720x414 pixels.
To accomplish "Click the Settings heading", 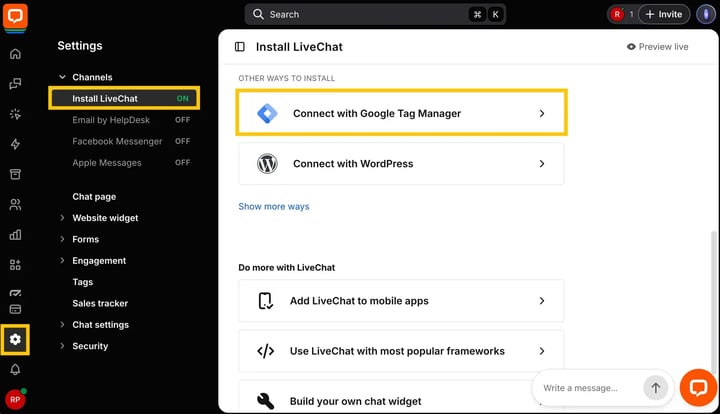I will (x=80, y=45).
